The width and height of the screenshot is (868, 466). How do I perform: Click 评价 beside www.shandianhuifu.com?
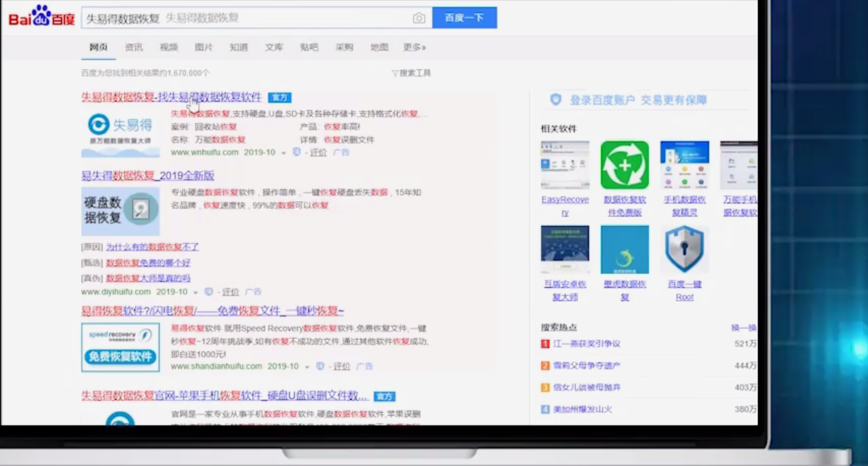(x=342, y=366)
